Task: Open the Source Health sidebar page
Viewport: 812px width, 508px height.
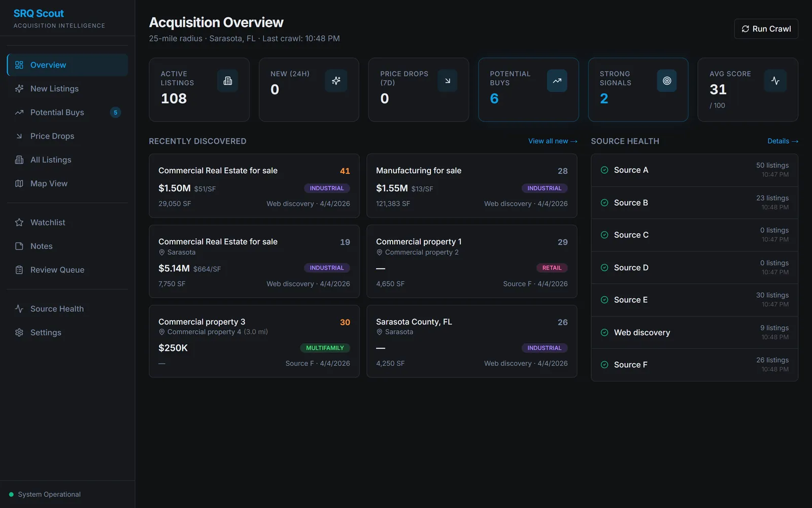Action: coord(67,309)
